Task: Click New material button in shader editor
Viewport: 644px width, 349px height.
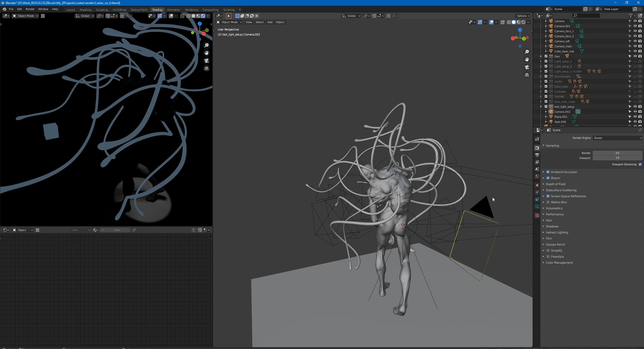Action: pyautogui.click(x=117, y=230)
